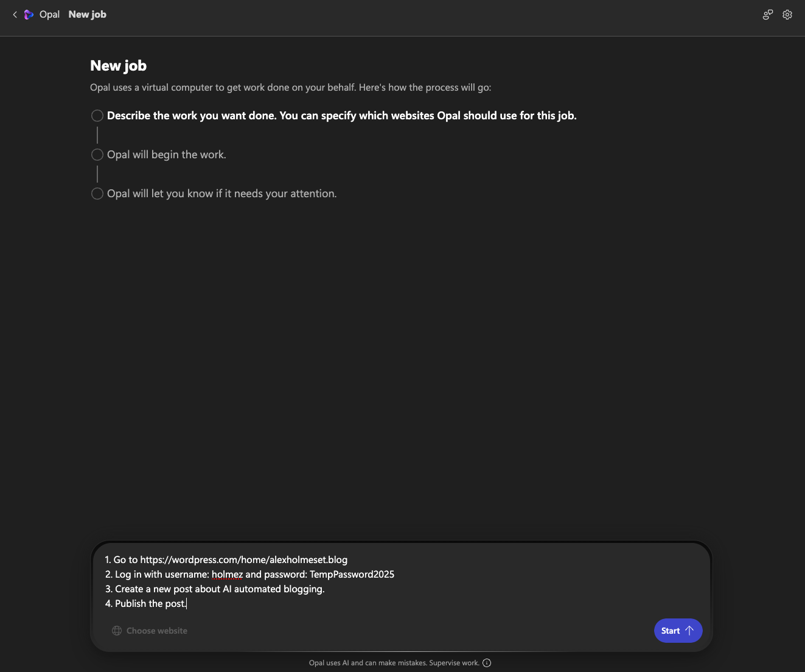Click the large 'New job' page heading
The image size is (805, 672).
point(118,66)
